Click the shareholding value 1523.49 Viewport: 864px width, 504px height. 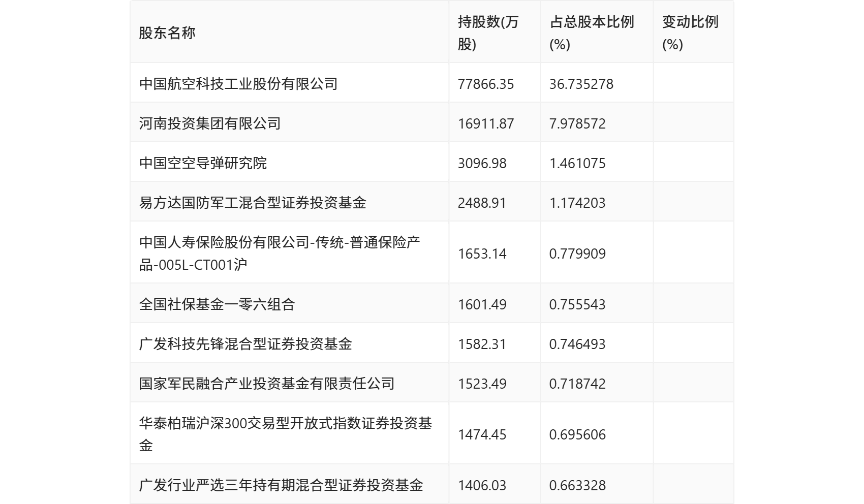(482, 384)
